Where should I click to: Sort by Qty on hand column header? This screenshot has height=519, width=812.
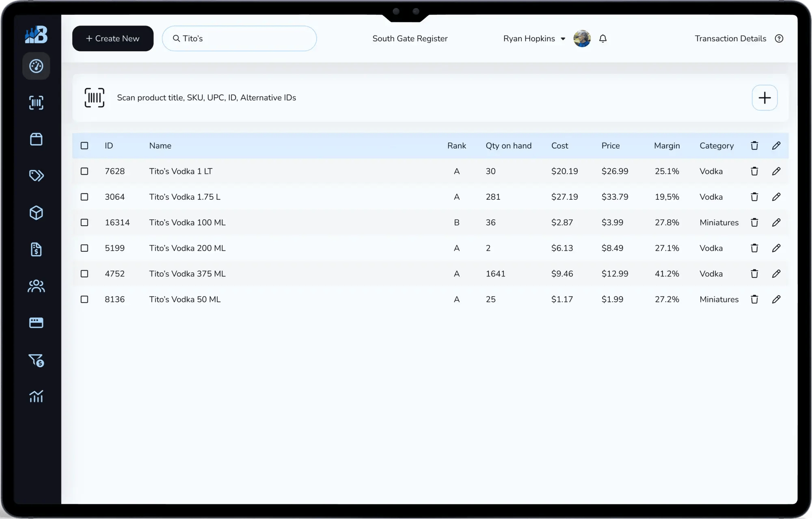tap(508, 145)
